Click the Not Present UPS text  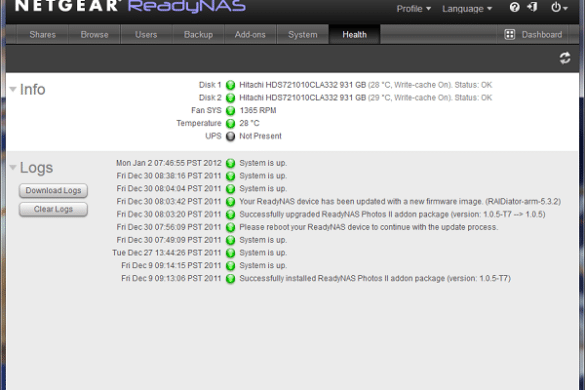(260, 136)
